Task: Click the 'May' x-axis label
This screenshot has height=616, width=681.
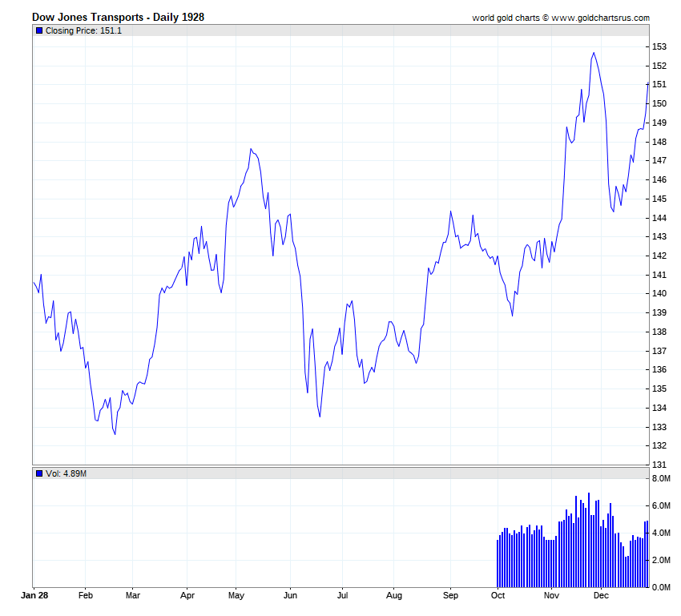Action: coord(236,596)
